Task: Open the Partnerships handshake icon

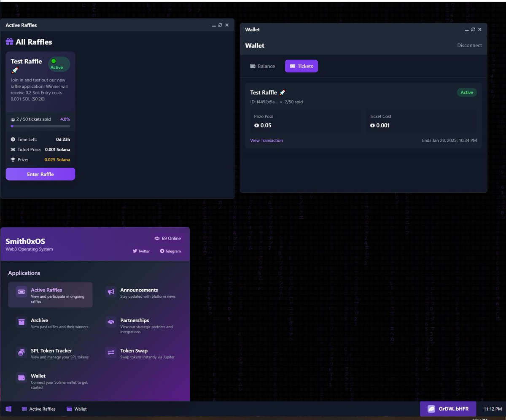Action: coord(111,322)
